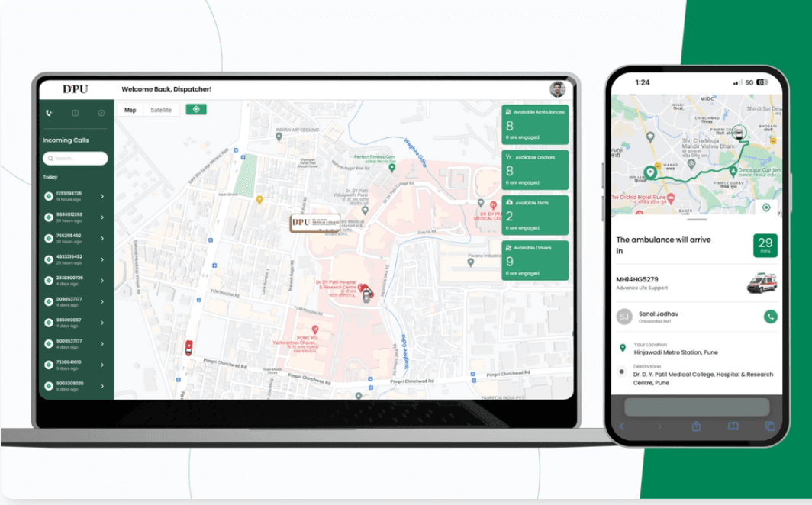The width and height of the screenshot is (812, 505).
Task: Click the Available Doctors card
Action: pos(535,169)
